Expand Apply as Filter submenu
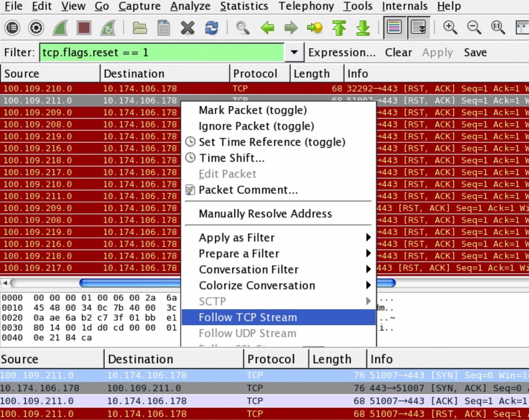The height and width of the screenshot is (420, 529). (x=279, y=238)
